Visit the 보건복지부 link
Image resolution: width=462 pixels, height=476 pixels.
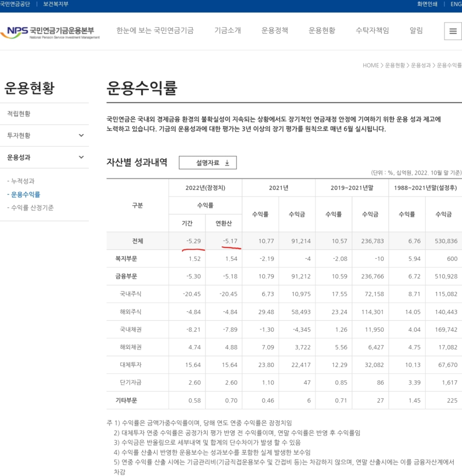coord(56,4)
